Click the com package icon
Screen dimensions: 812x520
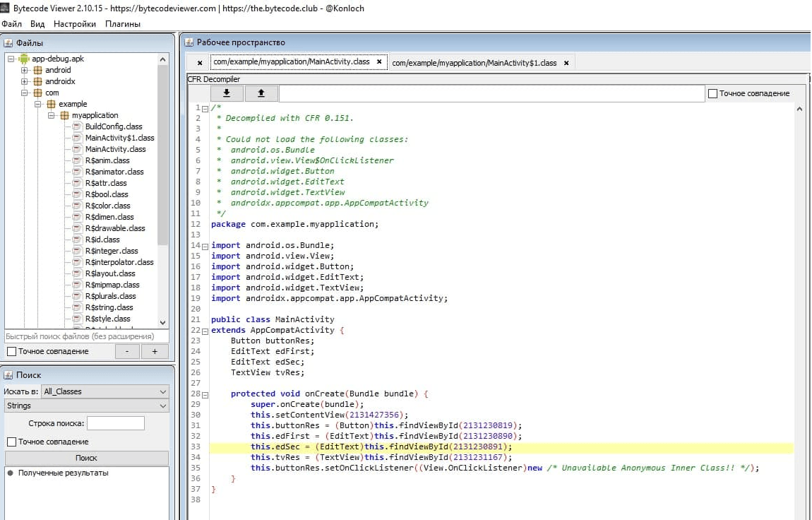38,93
